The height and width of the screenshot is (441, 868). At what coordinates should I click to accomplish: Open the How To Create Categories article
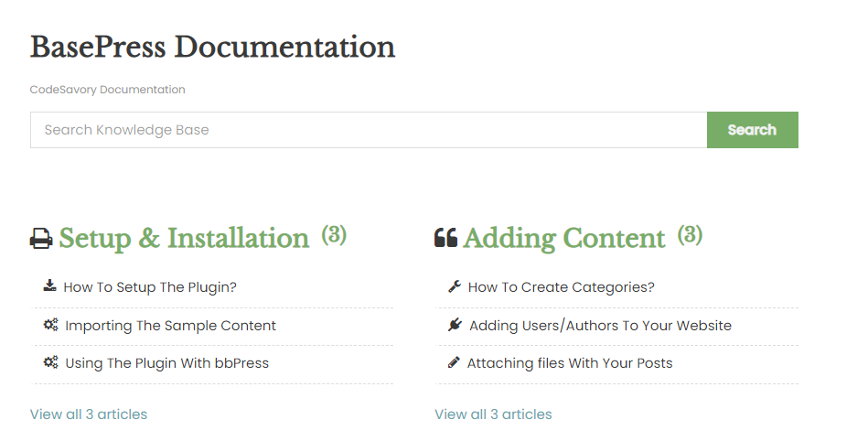point(561,287)
